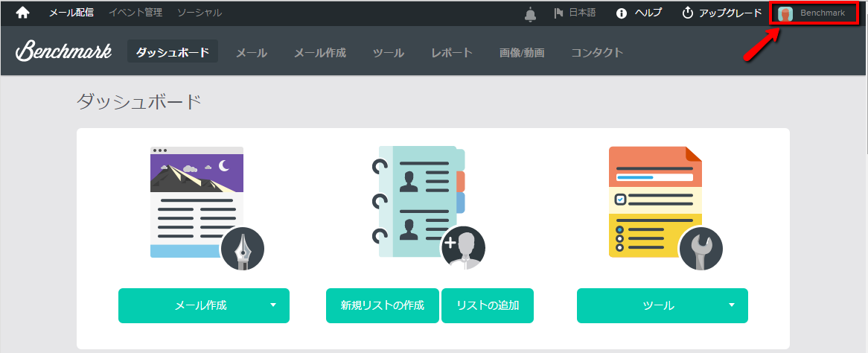
Task: Open the メール navigation tab
Action: pos(252,53)
